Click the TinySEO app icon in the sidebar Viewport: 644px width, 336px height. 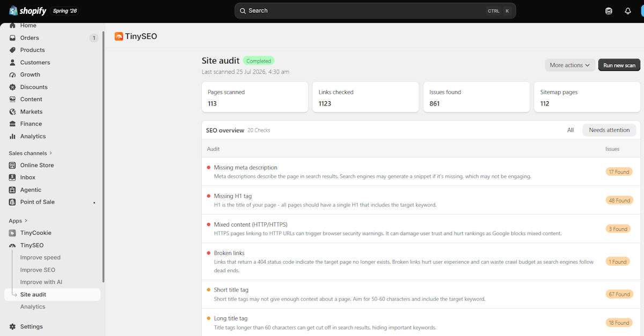coord(12,245)
